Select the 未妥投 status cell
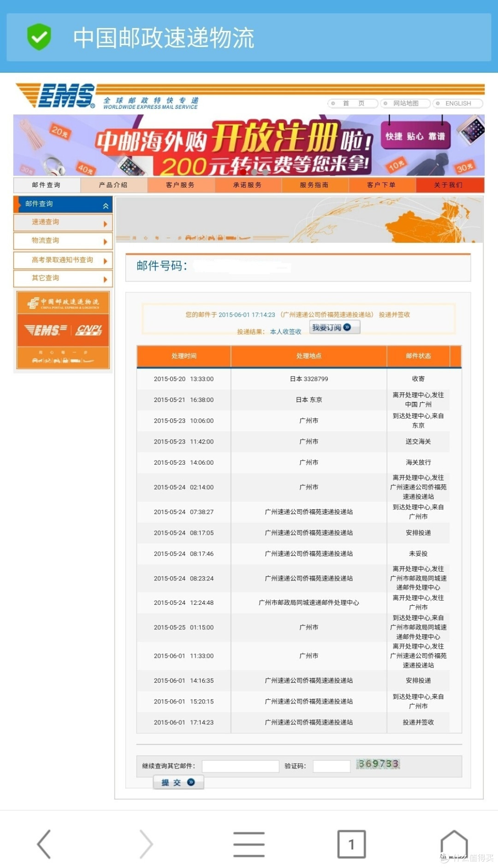Screen dimensions: 498x868 pos(418,554)
